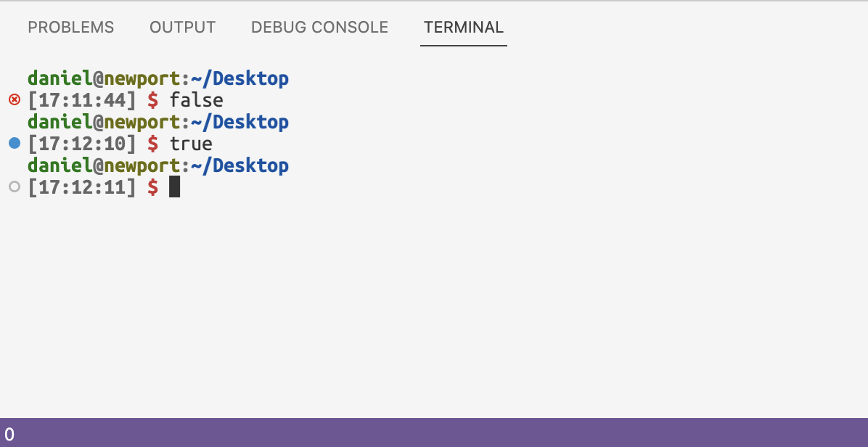868x447 pixels.
Task: Click the blue success dot beside the true command
Action: pyautogui.click(x=13, y=143)
